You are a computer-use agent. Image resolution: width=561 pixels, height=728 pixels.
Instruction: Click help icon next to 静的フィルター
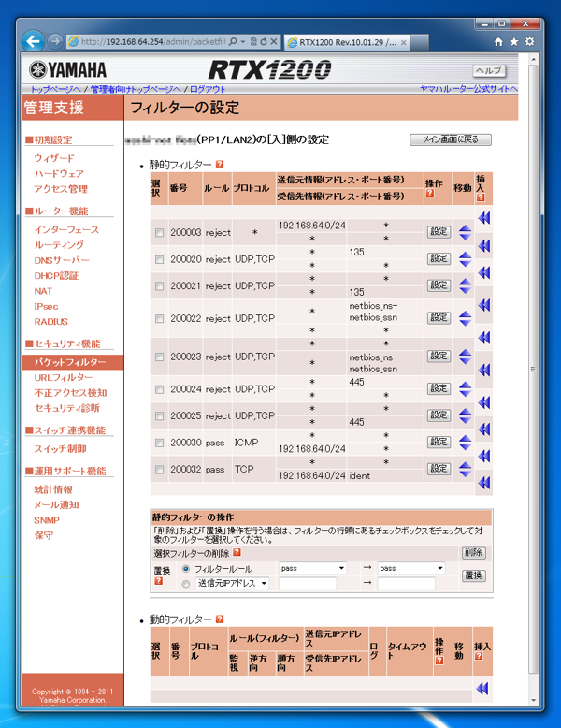coord(220,165)
